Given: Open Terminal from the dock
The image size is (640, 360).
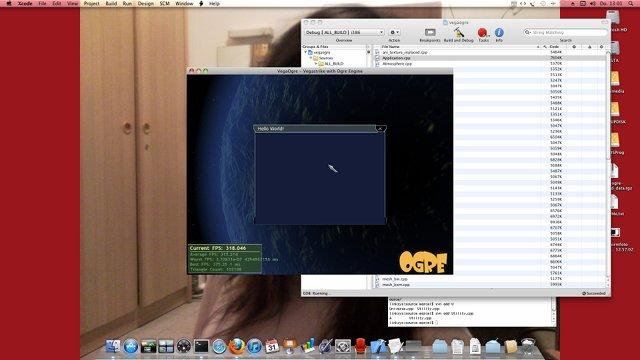Looking at the screenshot, I should (x=202, y=346).
